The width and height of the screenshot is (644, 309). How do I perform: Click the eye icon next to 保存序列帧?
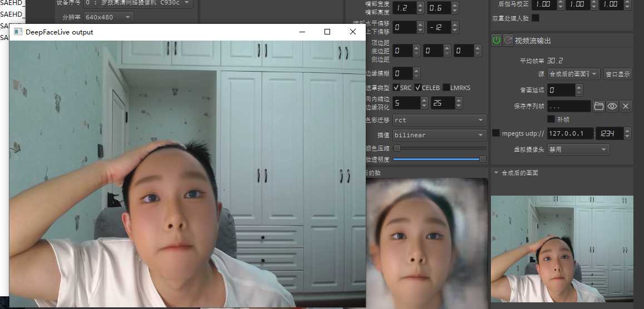point(612,106)
